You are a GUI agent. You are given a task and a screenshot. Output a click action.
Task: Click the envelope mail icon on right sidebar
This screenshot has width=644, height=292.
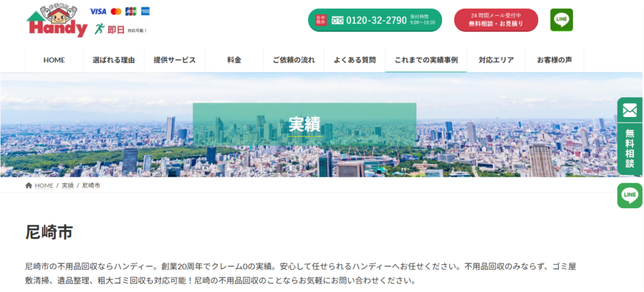[x=630, y=111]
